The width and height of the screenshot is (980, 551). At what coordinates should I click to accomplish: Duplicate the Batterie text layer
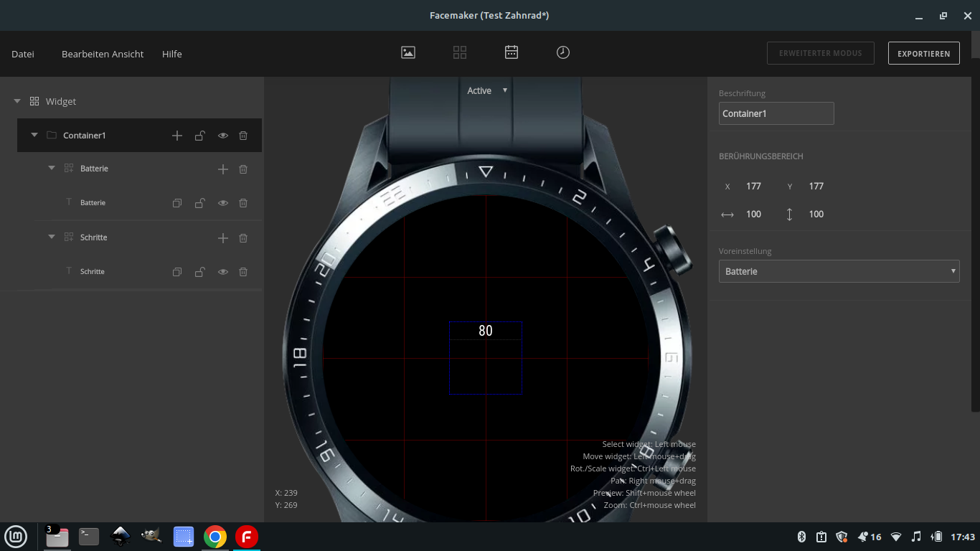pos(177,203)
